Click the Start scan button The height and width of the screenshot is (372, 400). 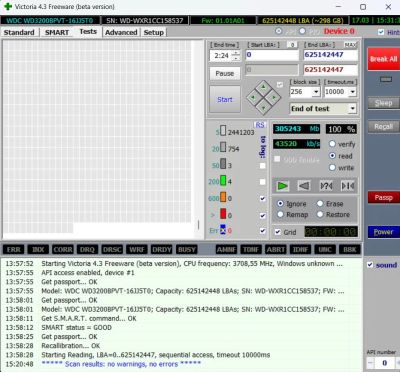coord(225,99)
